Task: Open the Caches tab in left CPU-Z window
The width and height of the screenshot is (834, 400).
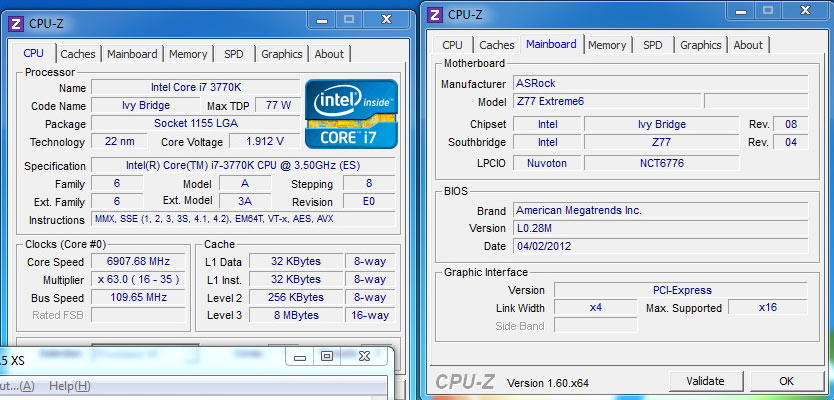Action: click(78, 54)
